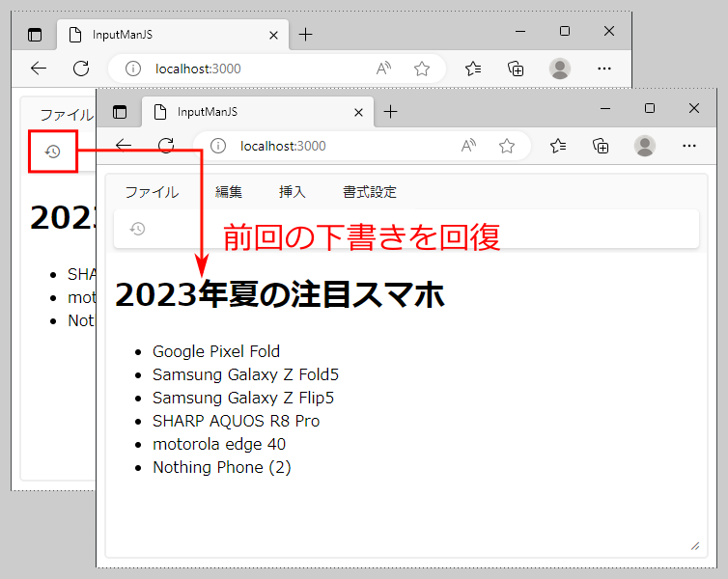Maximize the back browser window
Image resolution: width=728 pixels, height=579 pixels.
(x=565, y=31)
